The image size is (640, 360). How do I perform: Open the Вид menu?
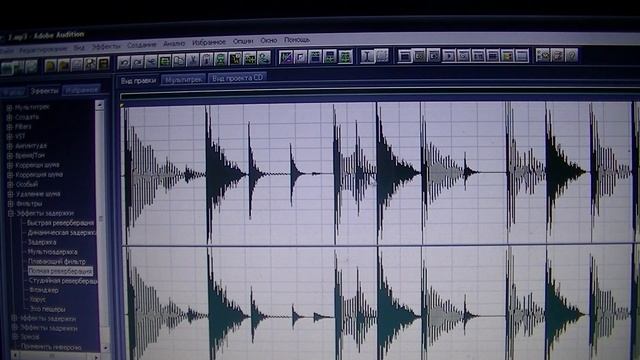79,47
